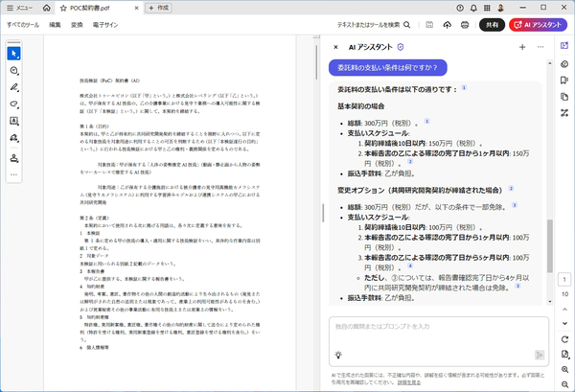Open AI assistant more options menu
Screen dimensions: 575x392
(542, 46)
